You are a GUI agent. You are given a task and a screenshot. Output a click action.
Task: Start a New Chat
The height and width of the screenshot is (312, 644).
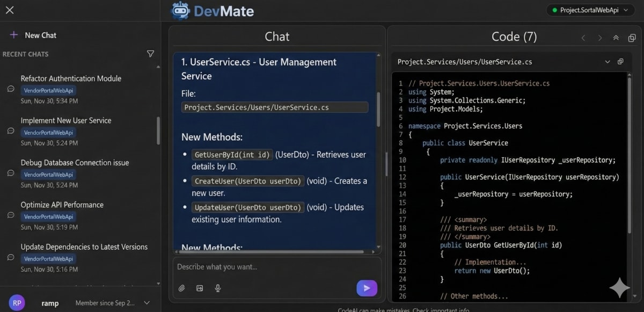(x=32, y=35)
